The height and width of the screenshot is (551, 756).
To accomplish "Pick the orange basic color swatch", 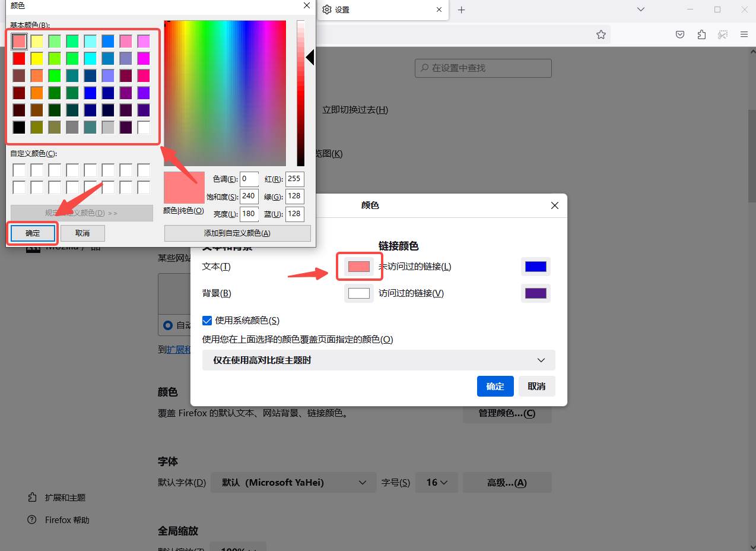I will 37,93.
